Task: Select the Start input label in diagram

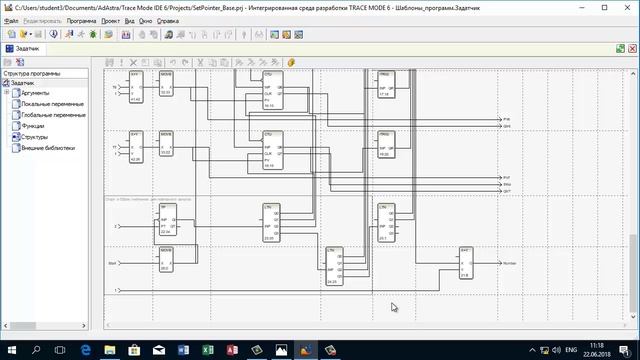Action: point(112,263)
